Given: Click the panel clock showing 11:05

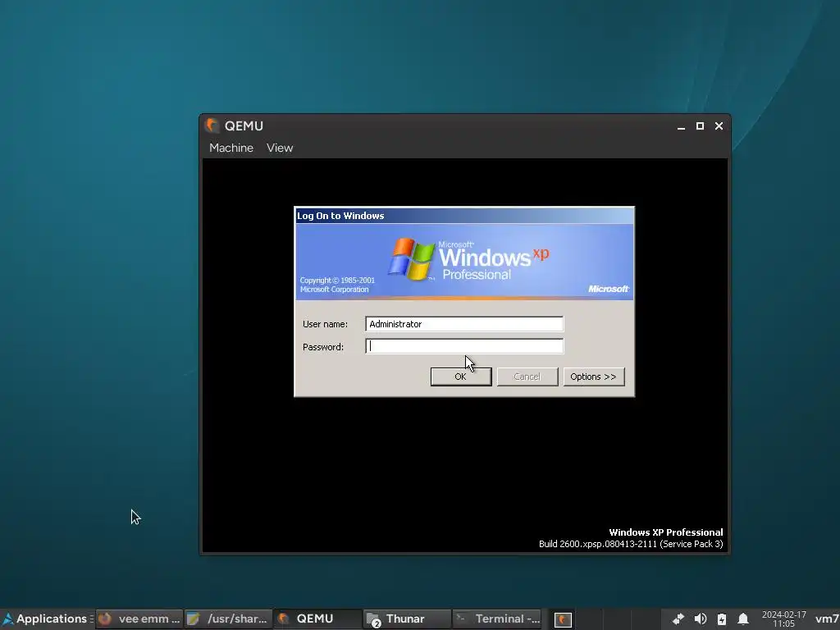Looking at the screenshot, I should [783, 619].
